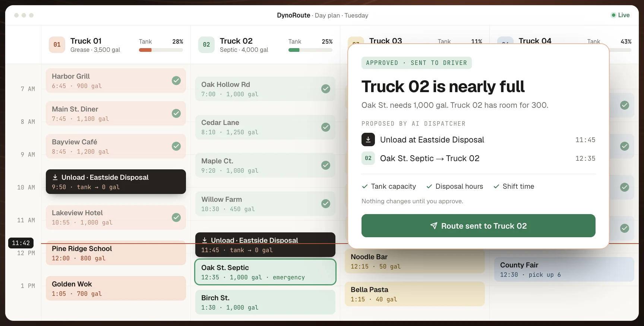This screenshot has width=644, height=326.
Task: Click the Disposal hours check
Action: (455, 186)
